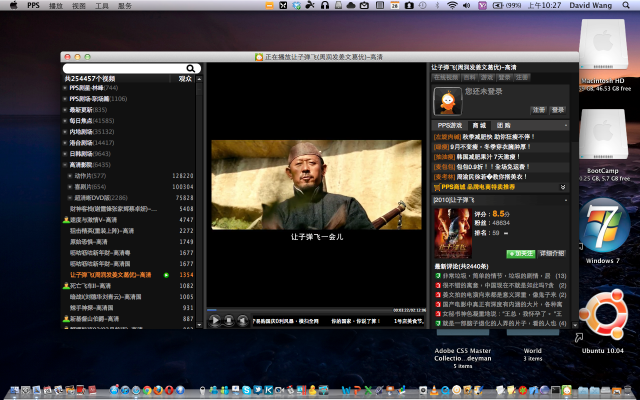Play the video with the play button
Image resolution: width=640 pixels, height=400 pixels.
click(215, 320)
